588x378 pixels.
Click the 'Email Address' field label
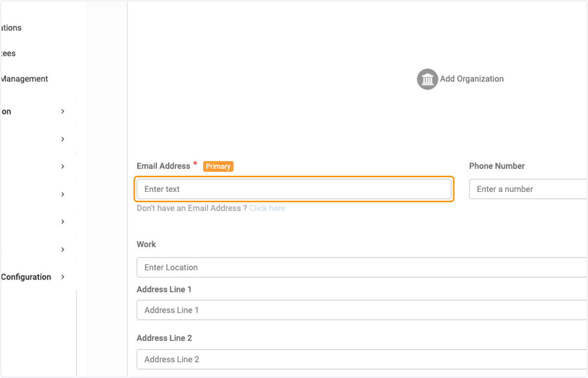[163, 166]
